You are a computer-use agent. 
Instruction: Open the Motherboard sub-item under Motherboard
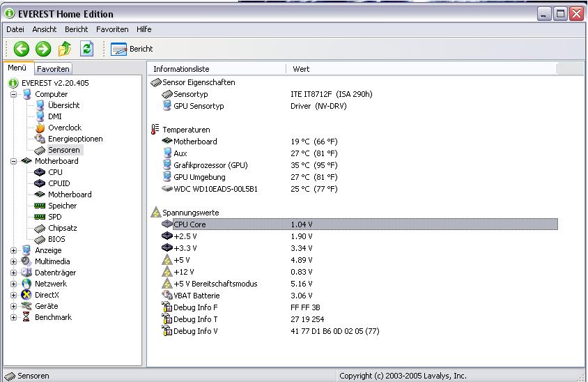70,194
